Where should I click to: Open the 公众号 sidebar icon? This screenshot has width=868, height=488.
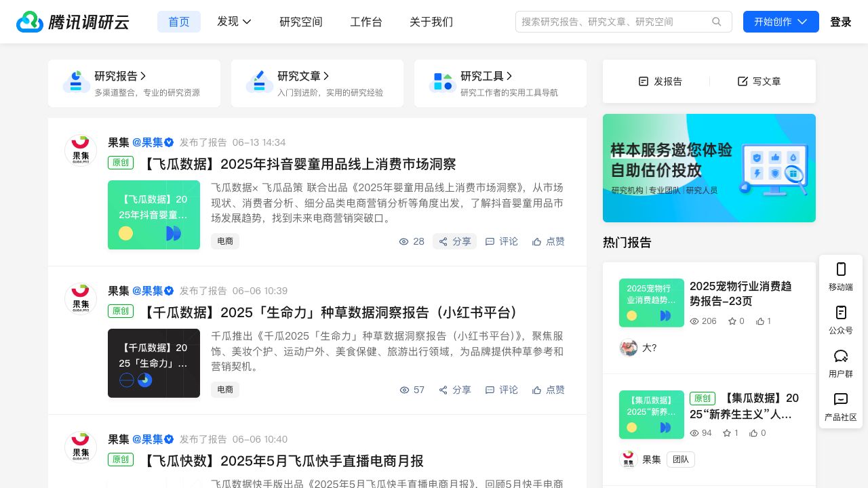coord(841,319)
